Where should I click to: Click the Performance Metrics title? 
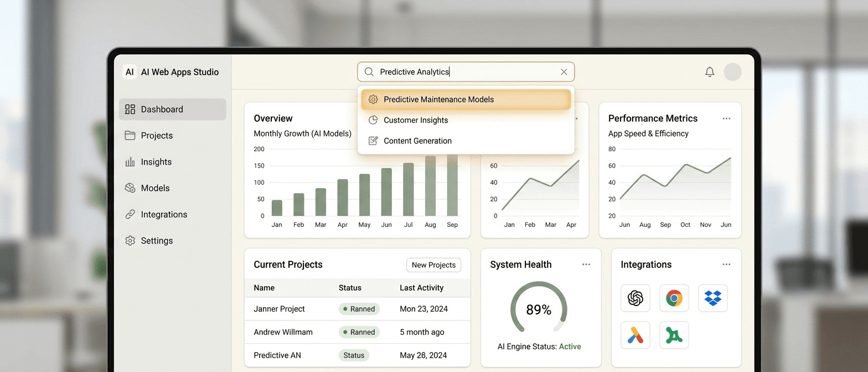tap(653, 118)
